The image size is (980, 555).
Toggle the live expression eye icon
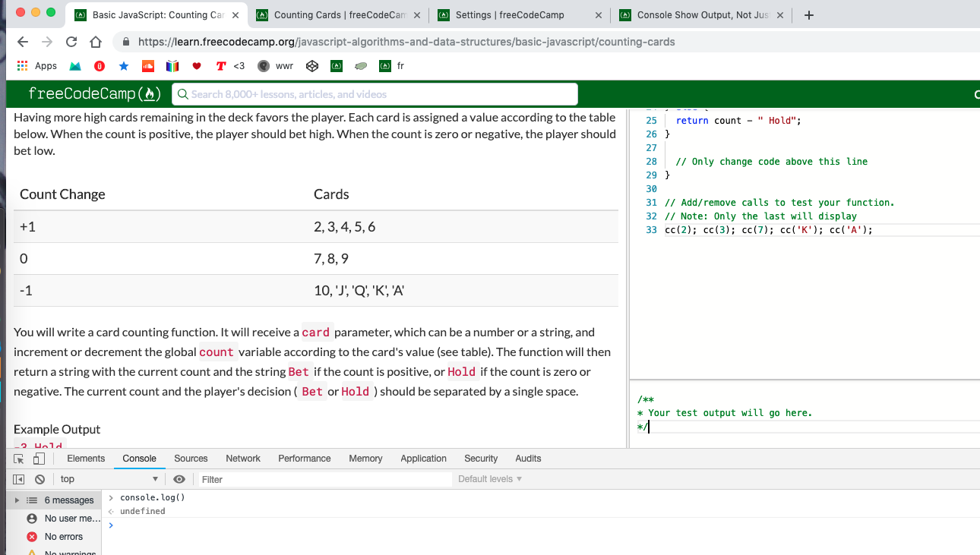click(179, 479)
